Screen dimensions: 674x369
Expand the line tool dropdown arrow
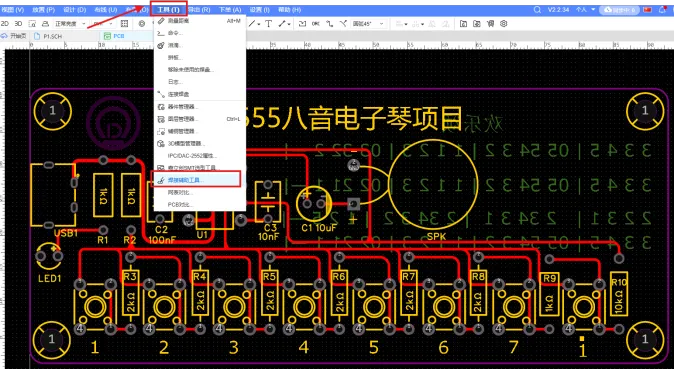point(259,24)
